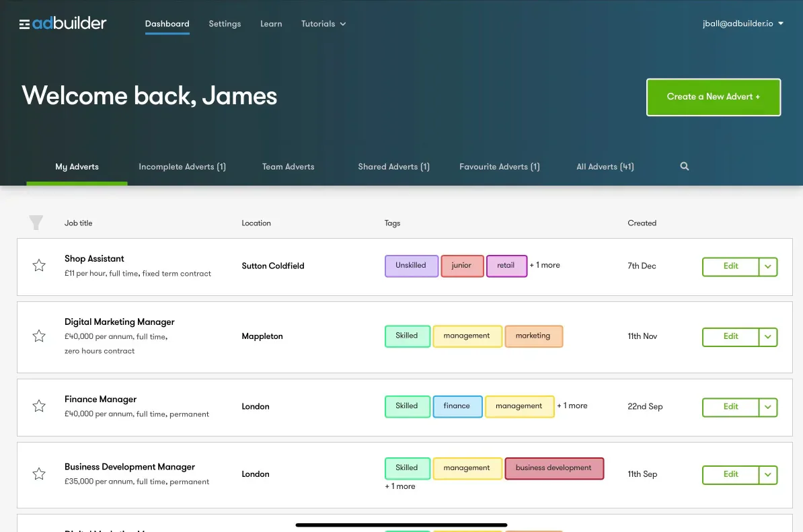Select the retail tag on Shop Assistant
The image size is (803, 532).
506,266
